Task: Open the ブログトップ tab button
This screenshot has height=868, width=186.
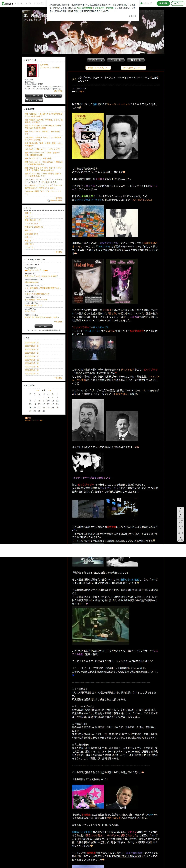Action: click(95, 60)
